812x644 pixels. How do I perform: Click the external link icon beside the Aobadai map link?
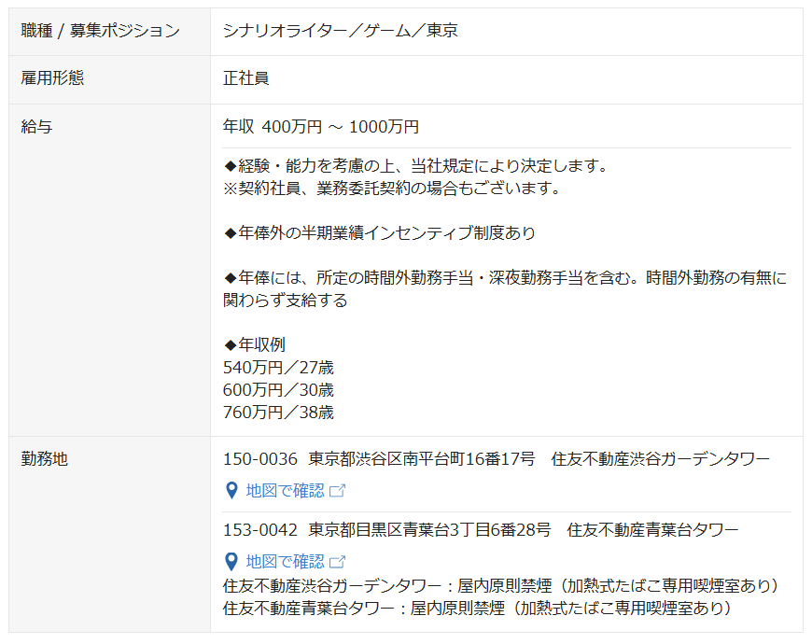[x=338, y=562]
